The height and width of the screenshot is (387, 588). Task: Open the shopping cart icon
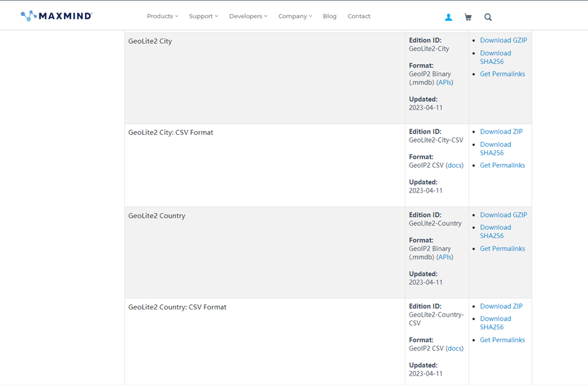(x=468, y=17)
